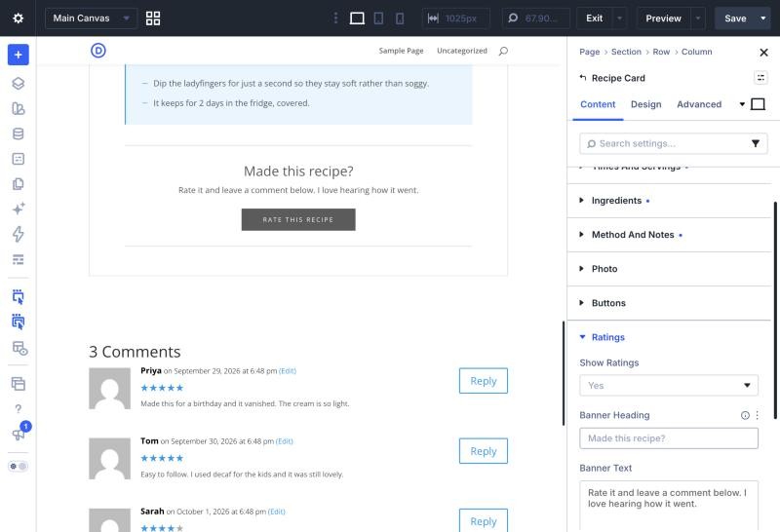
Task: Switch to the Advanced tab
Action: 698,104
